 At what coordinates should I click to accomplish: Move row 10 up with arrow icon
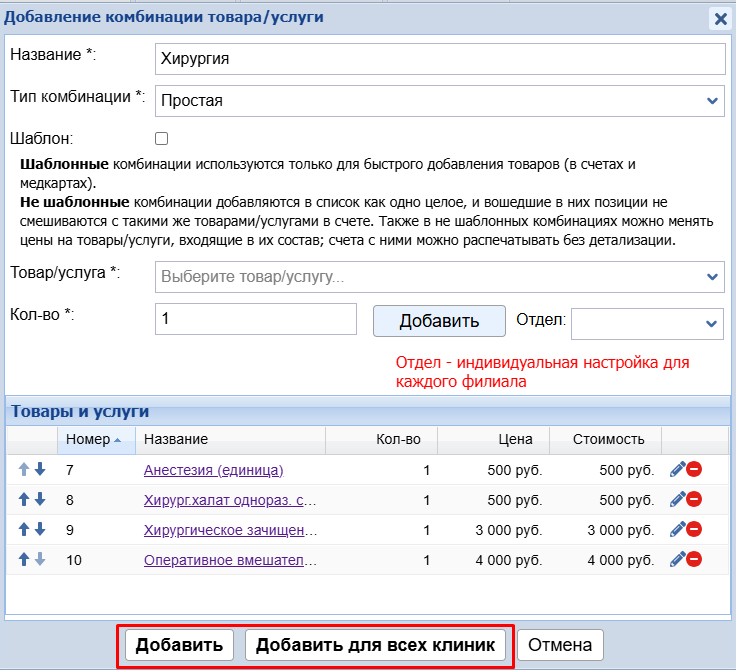click(24, 560)
